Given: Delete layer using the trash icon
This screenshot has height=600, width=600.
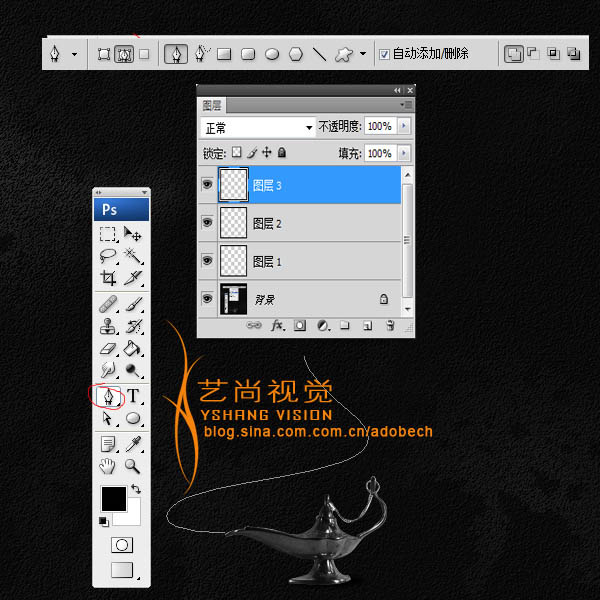Looking at the screenshot, I should point(390,325).
